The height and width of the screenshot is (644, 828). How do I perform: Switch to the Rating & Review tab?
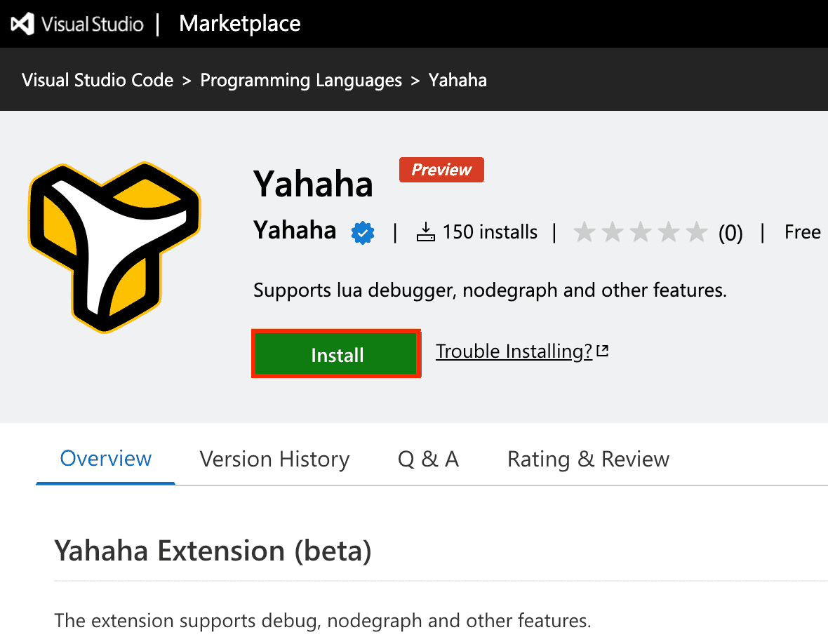tap(588, 459)
